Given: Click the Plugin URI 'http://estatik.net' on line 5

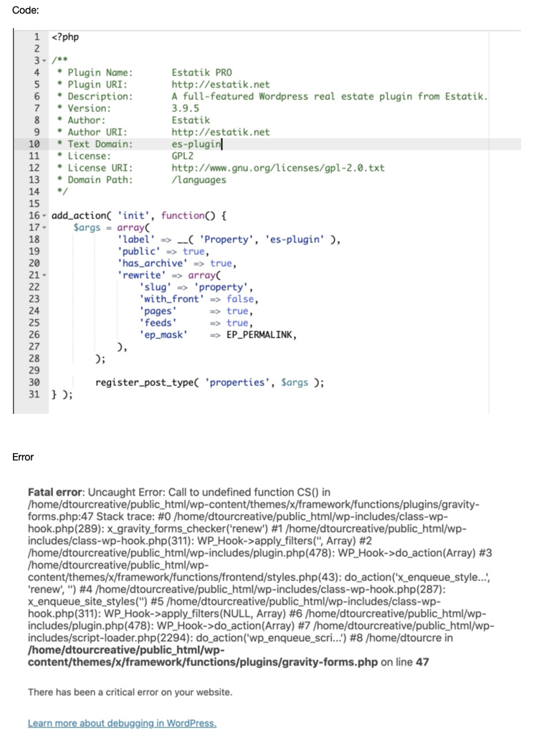Looking at the screenshot, I should tap(221, 85).
